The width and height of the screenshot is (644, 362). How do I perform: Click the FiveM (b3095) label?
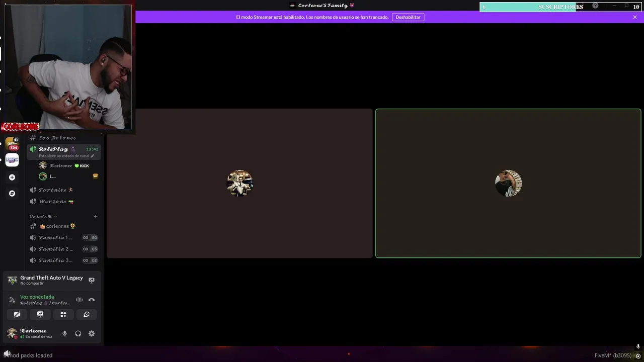click(613, 355)
